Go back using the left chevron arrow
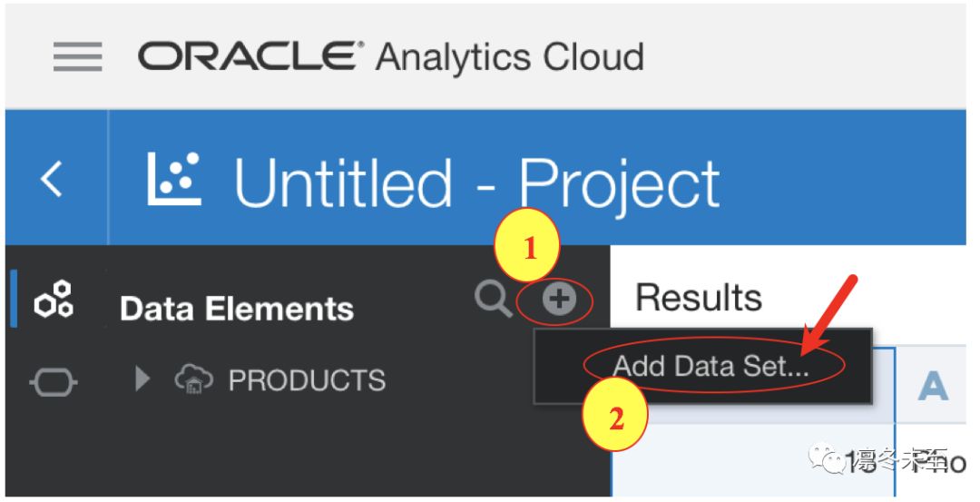This screenshot has height=502, width=980. (52, 179)
